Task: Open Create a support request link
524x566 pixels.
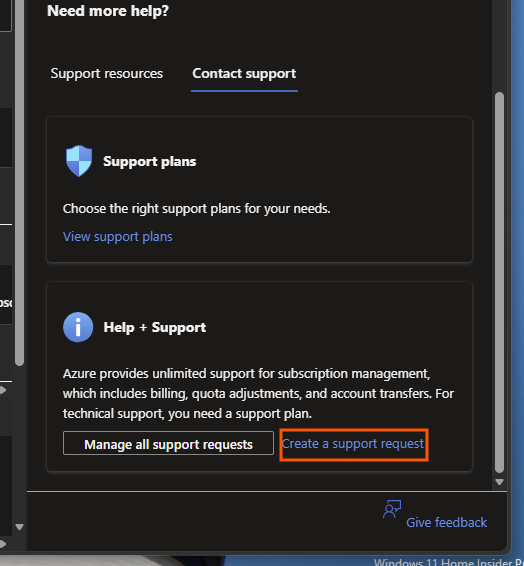Action: pos(353,444)
